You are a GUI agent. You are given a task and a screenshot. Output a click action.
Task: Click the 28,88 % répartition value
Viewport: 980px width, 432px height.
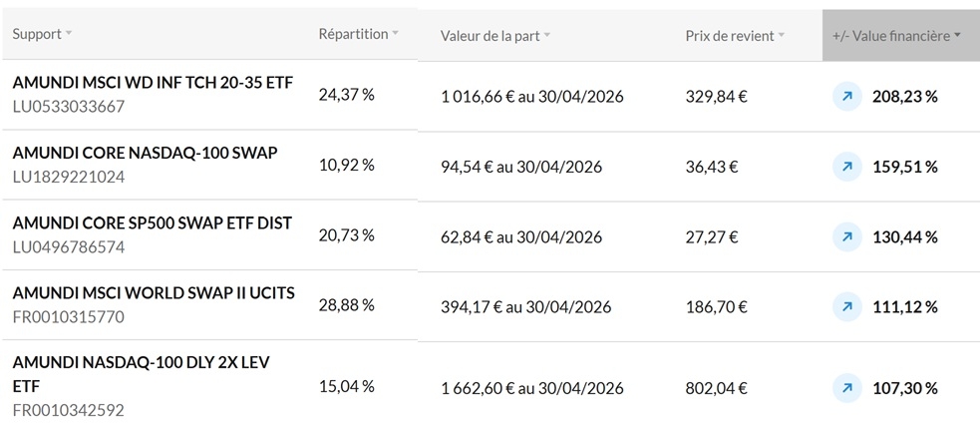click(x=346, y=304)
